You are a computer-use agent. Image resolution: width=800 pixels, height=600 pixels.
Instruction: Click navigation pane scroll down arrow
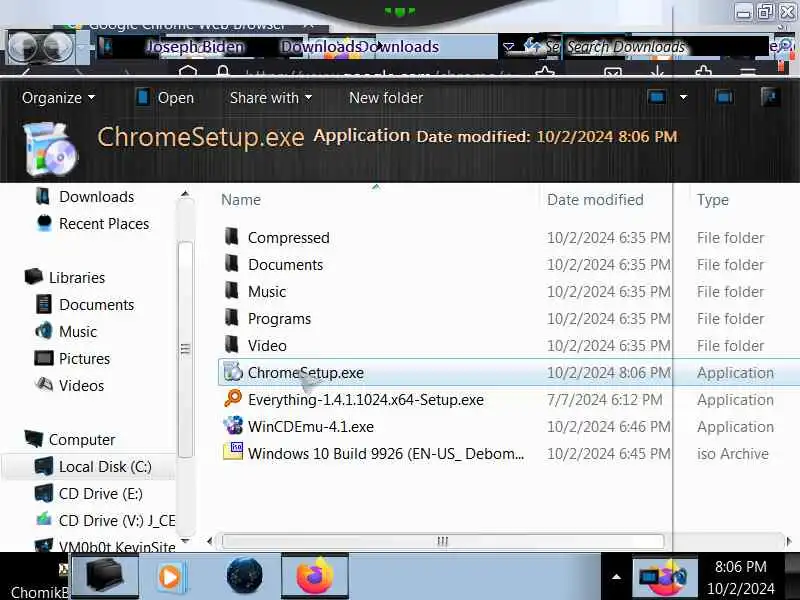tap(185, 540)
